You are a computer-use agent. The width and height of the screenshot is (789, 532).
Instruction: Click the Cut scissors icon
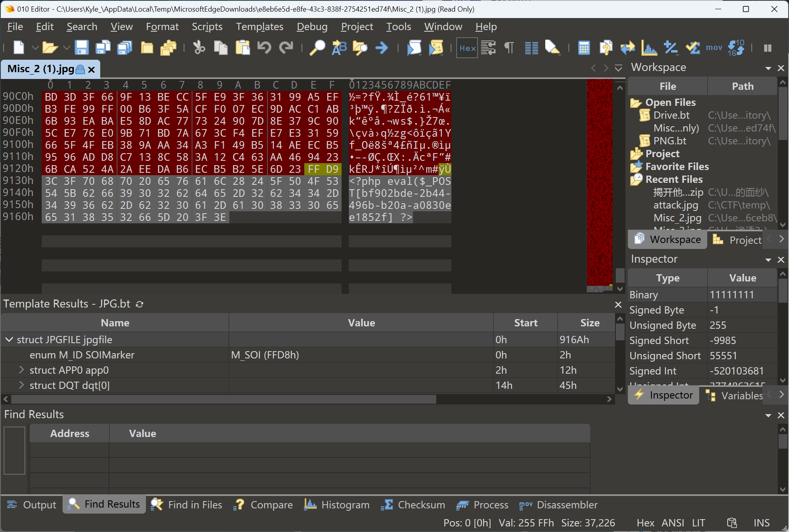click(x=199, y=48)
